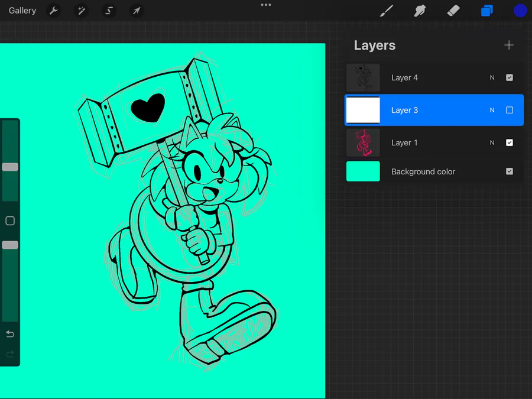Select the Layer 4 name
532x399 pixels.
[404, 77]
